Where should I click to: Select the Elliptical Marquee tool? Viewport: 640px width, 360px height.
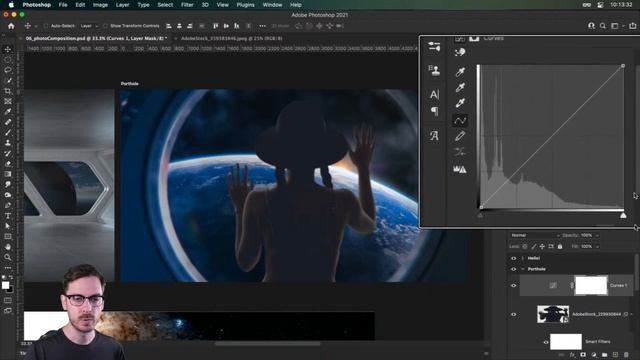click(x=8, y=60)
